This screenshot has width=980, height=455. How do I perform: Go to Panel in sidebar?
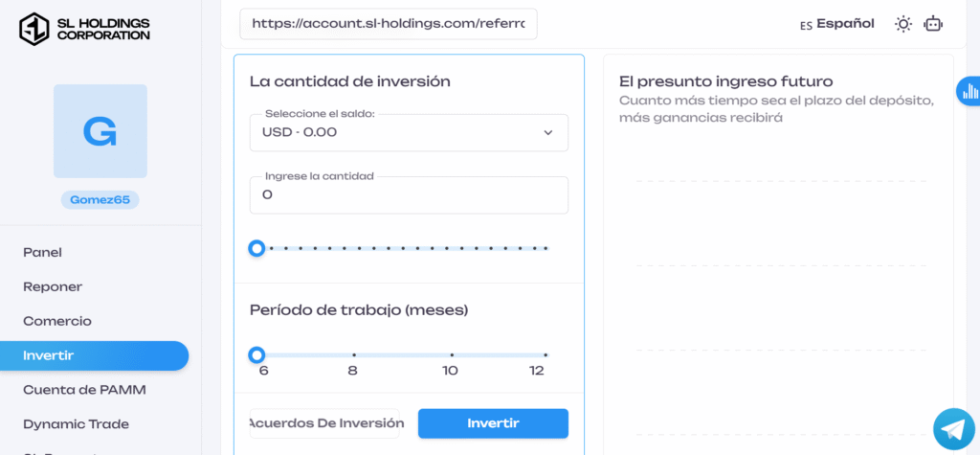(x=42, y=253)
